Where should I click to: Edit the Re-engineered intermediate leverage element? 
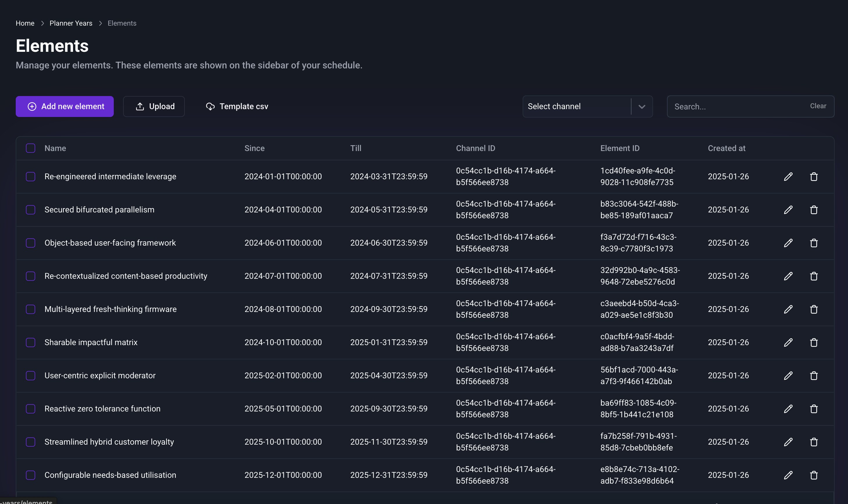[x=788, y=177]
